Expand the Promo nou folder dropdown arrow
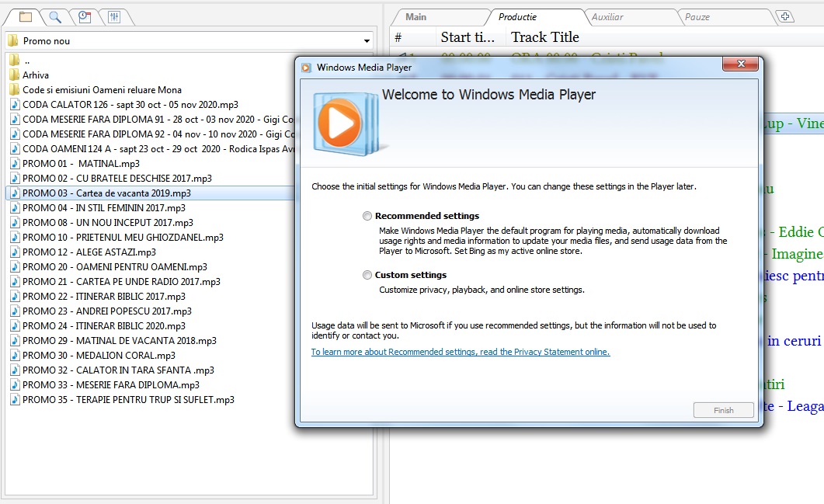The image size is (824, 504). click(367, 41)
